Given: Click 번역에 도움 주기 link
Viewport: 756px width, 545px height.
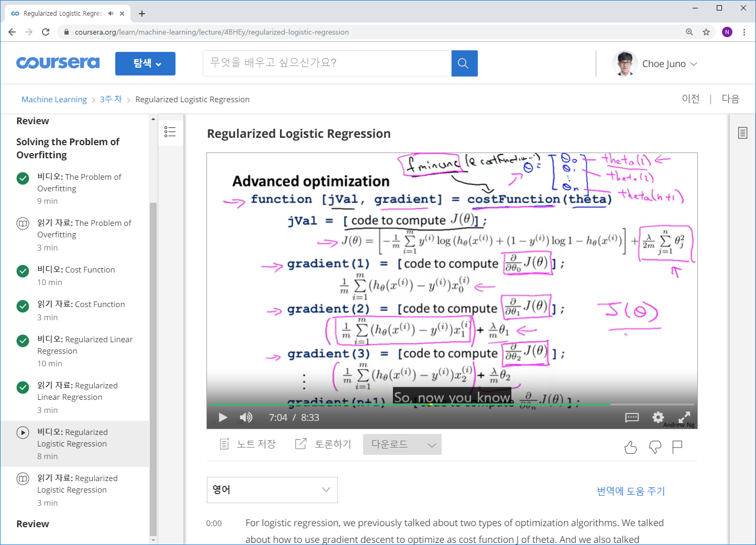Looking at the screenshot, I should pyautogui.click(x=631, y=491).
